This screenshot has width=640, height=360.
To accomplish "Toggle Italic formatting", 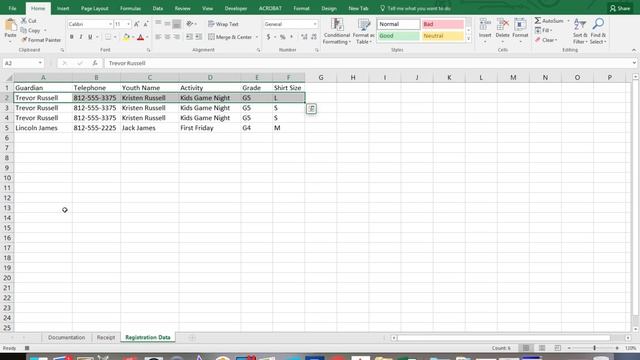I will (81, 37).
